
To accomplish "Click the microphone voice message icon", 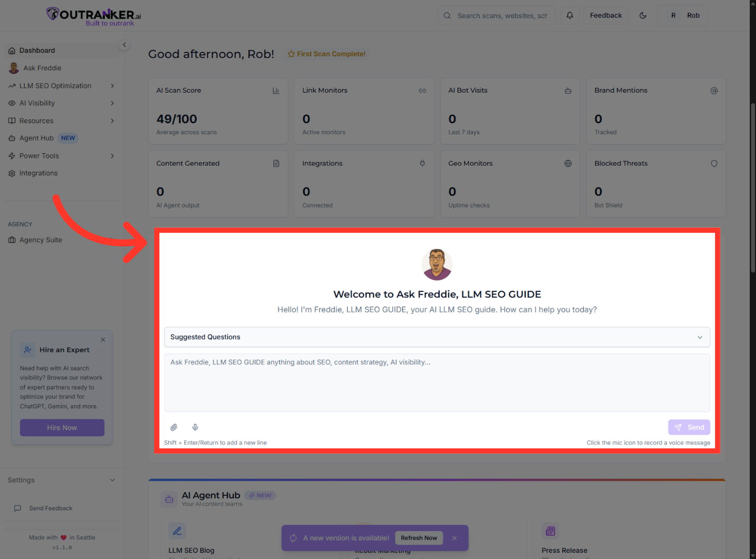I will (x=195, y=428).
